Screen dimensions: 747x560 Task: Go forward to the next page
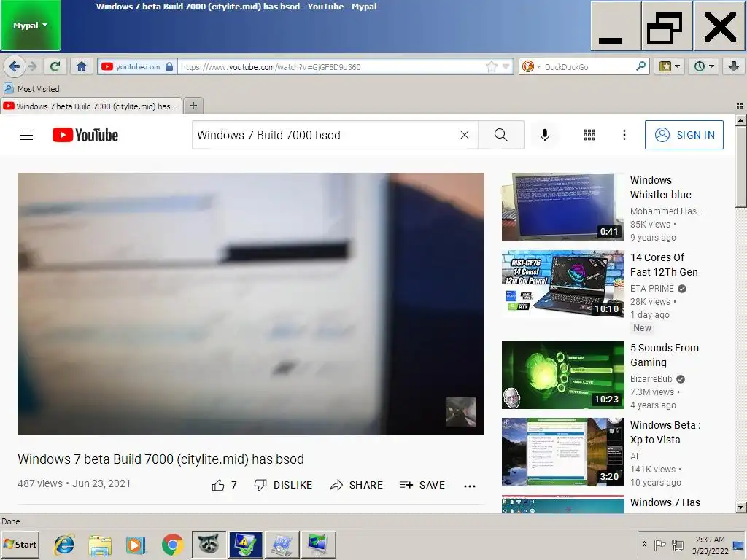tap(32, 66)
